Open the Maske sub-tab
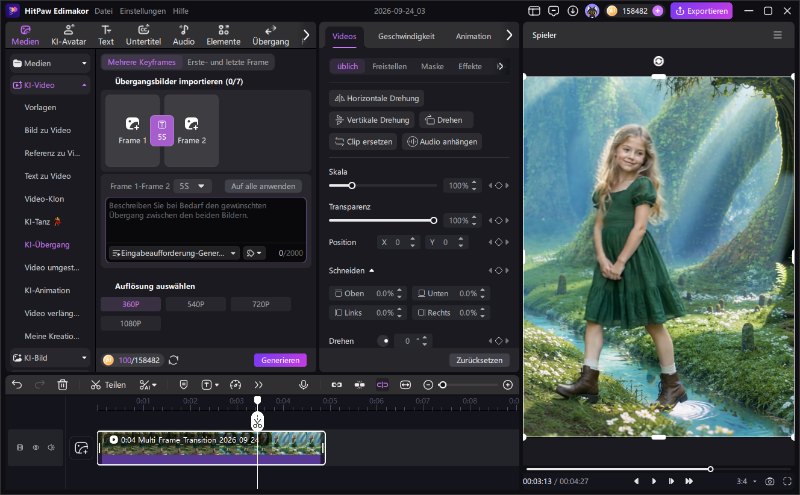 coord(432,66)
